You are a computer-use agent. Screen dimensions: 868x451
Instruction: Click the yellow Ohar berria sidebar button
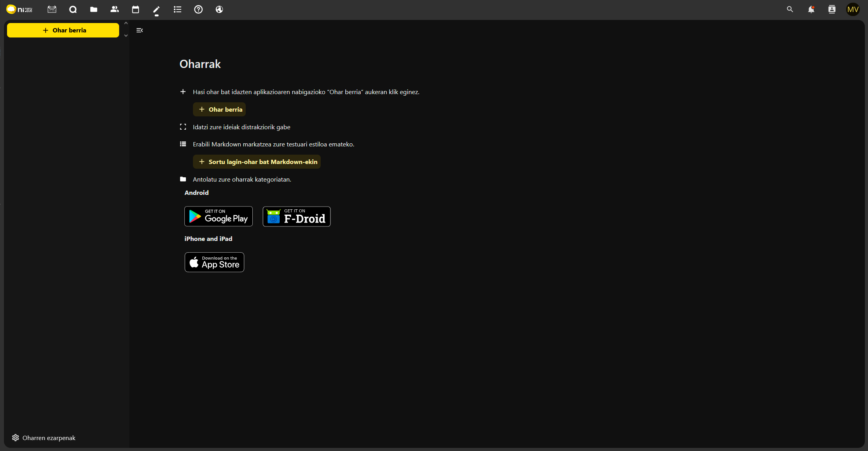click(63, 30)
